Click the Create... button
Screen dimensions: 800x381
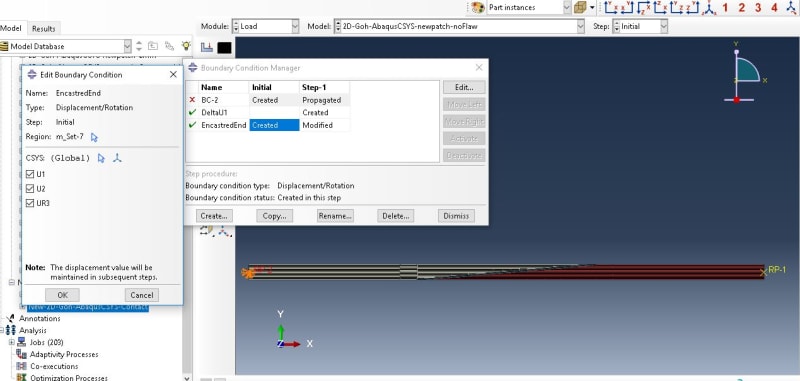[x=214, y=216]
